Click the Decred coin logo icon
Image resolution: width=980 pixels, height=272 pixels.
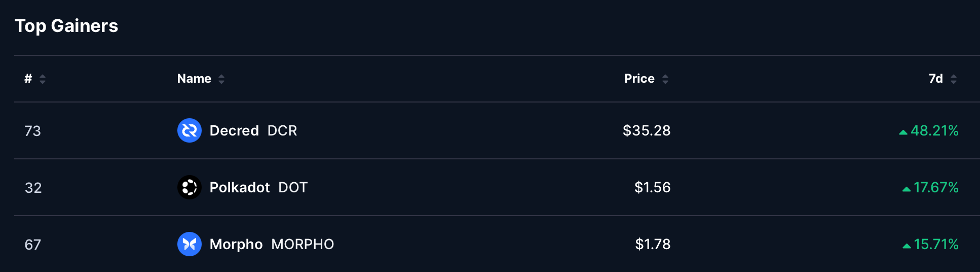click(x=190, y=130)
